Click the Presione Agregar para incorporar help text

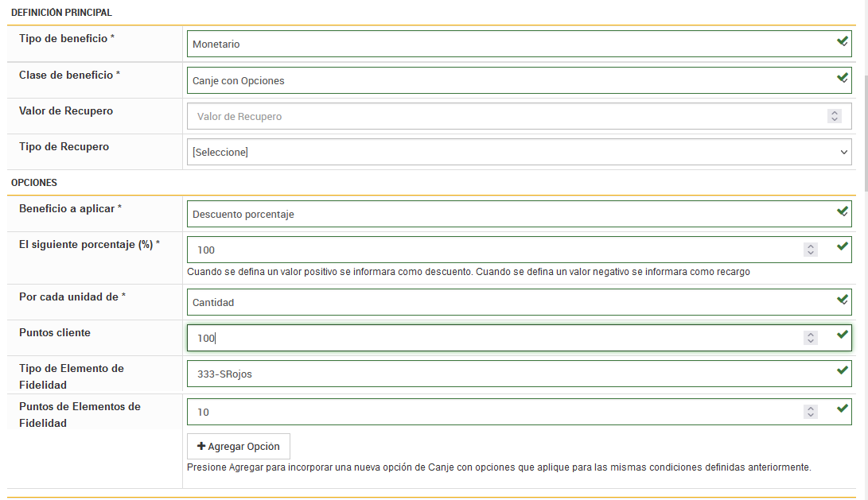coord(499,467)
